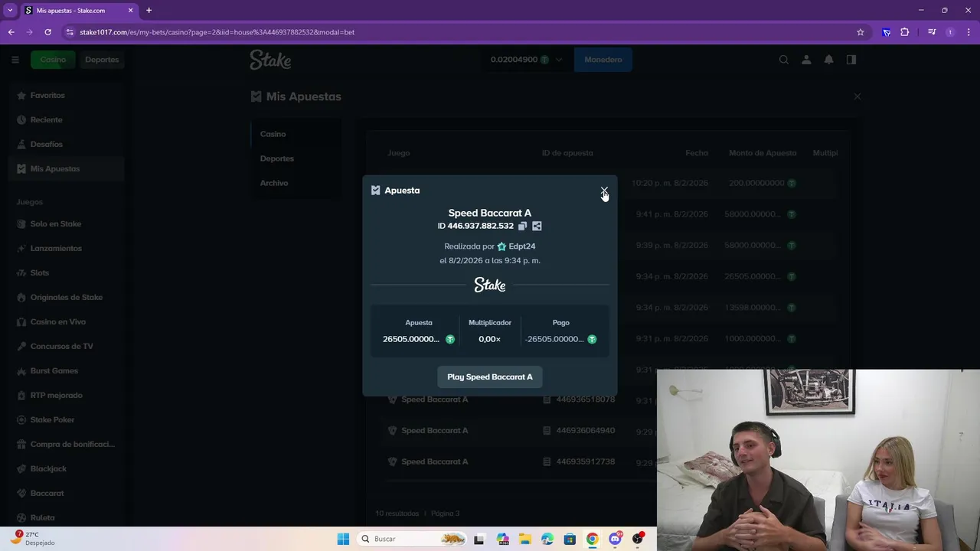This screenshot has height=551, width=980.
Task: Go back in the browser
Action: pos(11,32)
